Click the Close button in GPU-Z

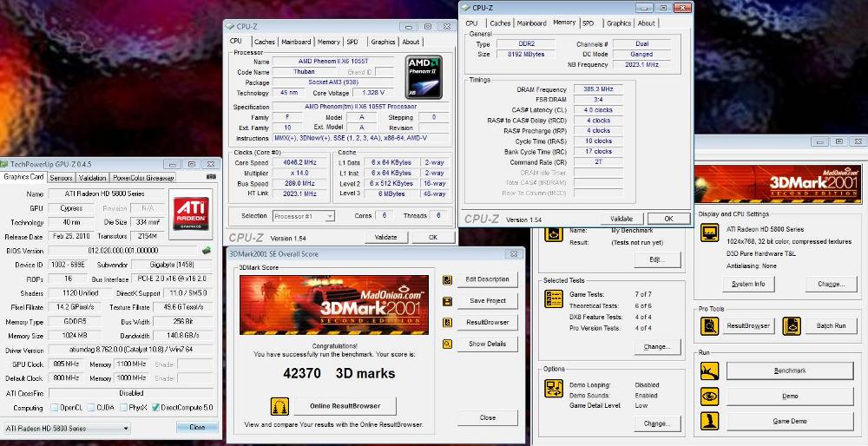(x=197, y=427)
